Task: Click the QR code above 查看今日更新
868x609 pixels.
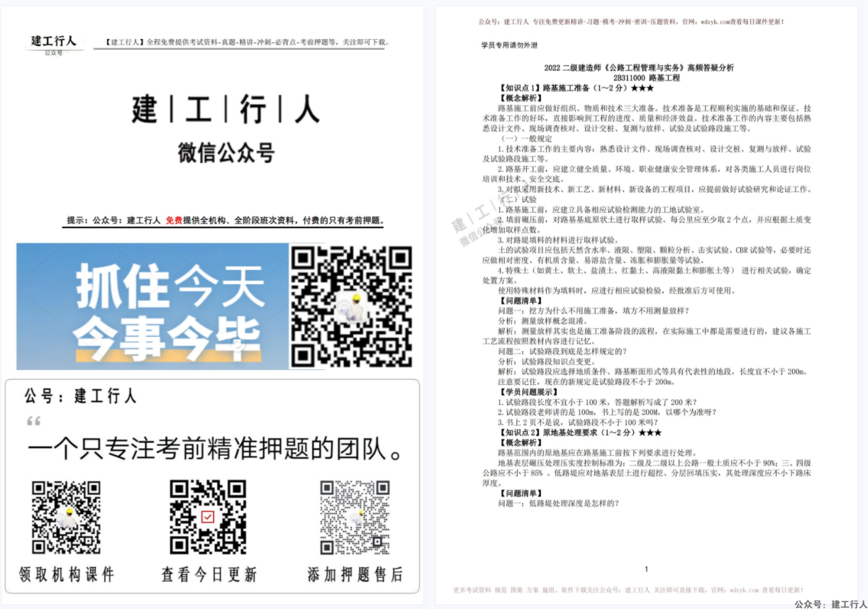Action: click(208, 518)
